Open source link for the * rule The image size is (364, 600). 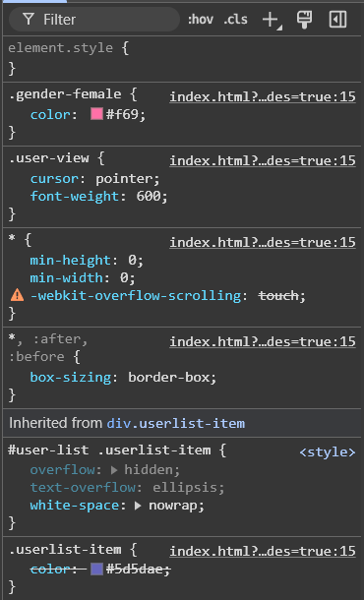coord(263,242)
